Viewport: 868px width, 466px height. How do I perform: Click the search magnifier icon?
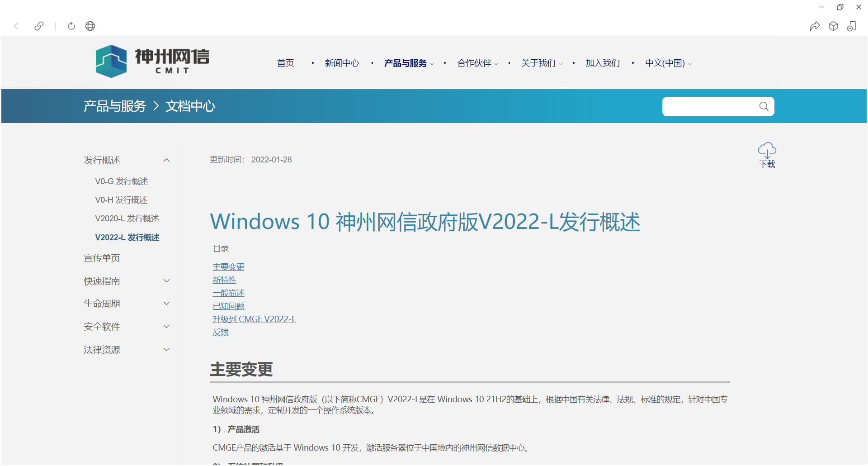click(x=764, y=106)
